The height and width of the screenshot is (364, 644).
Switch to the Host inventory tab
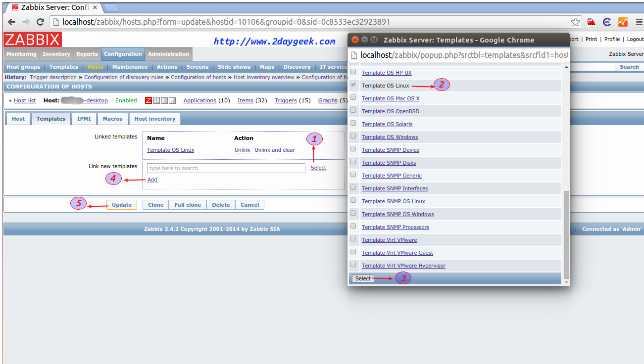point(155,119)
